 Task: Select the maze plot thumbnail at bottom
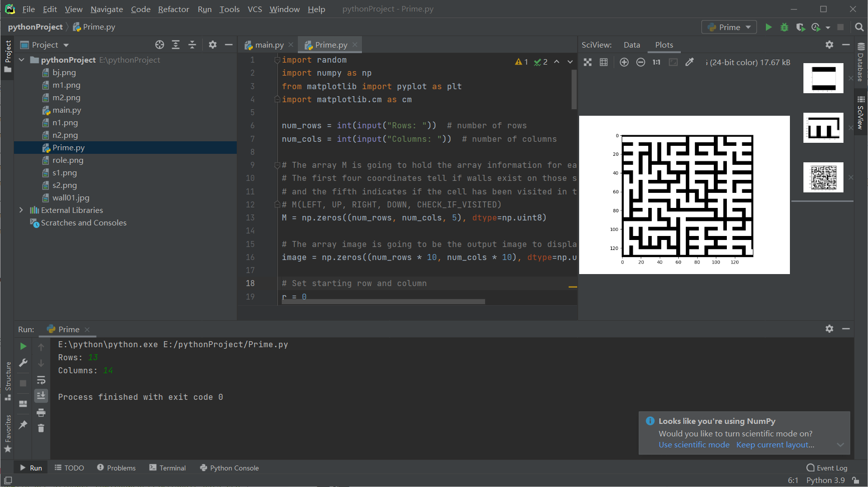[x=823, y=177]
